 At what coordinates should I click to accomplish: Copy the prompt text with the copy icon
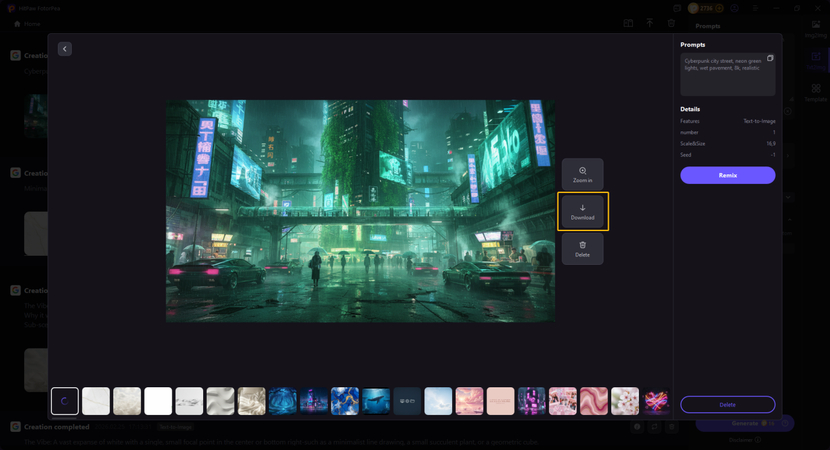770,59
